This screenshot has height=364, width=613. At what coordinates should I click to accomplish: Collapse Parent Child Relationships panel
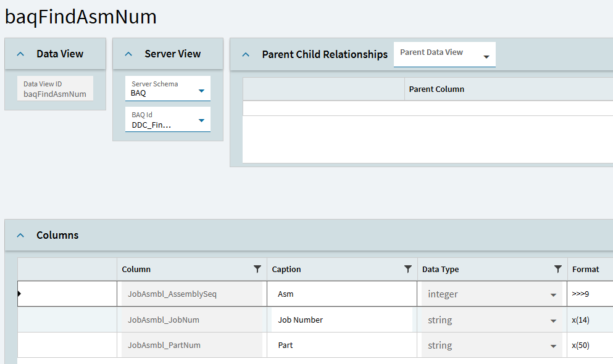246,54
